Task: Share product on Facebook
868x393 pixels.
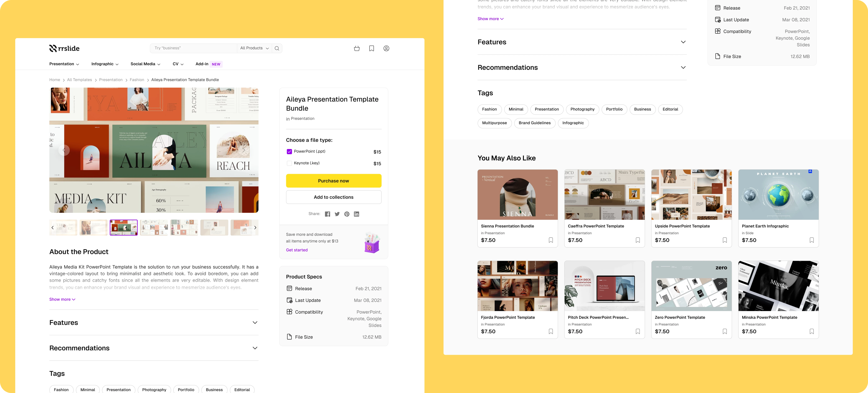Action: coord(327,214)
